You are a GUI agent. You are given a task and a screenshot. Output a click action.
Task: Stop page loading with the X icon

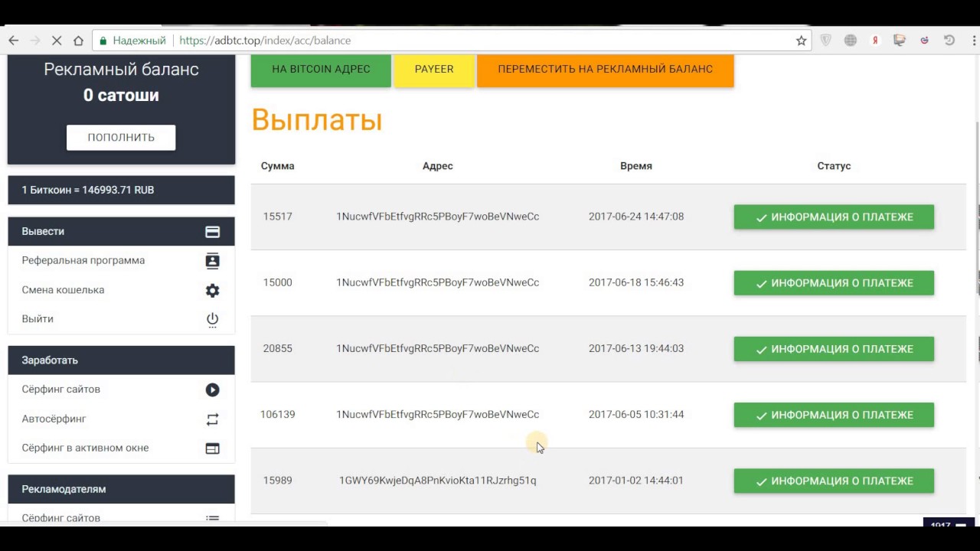click(57, 41)
